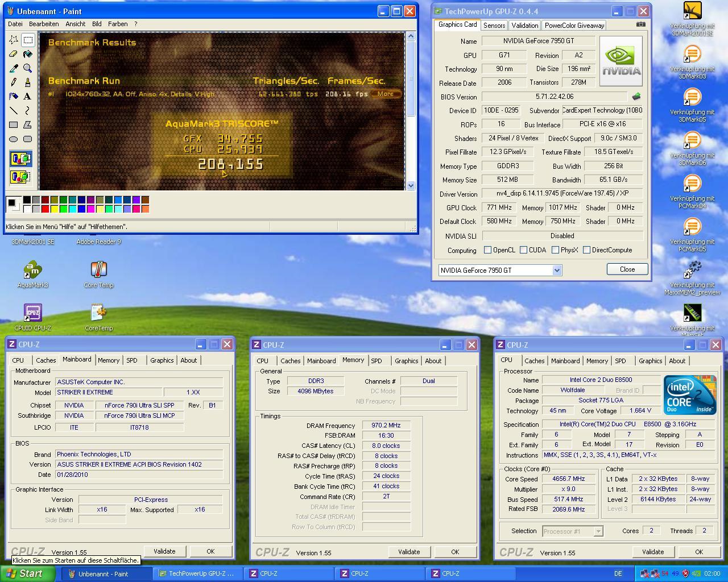This screenshot has width=728, height=582.
Task: Pick the Color Picker eyedropper tool
Action: (x=13, y=68)
